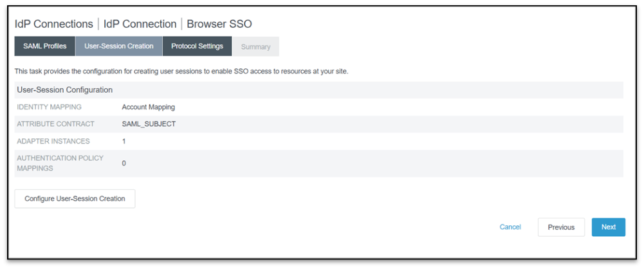This screenshot has height=269, width=644.
Task: Click the Browser SSO heading
Action: [x=219, y=24]
